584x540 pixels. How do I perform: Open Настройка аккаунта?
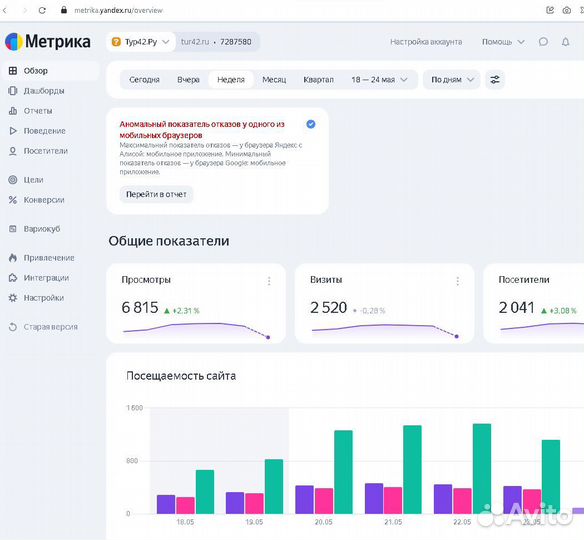point(426,42)
